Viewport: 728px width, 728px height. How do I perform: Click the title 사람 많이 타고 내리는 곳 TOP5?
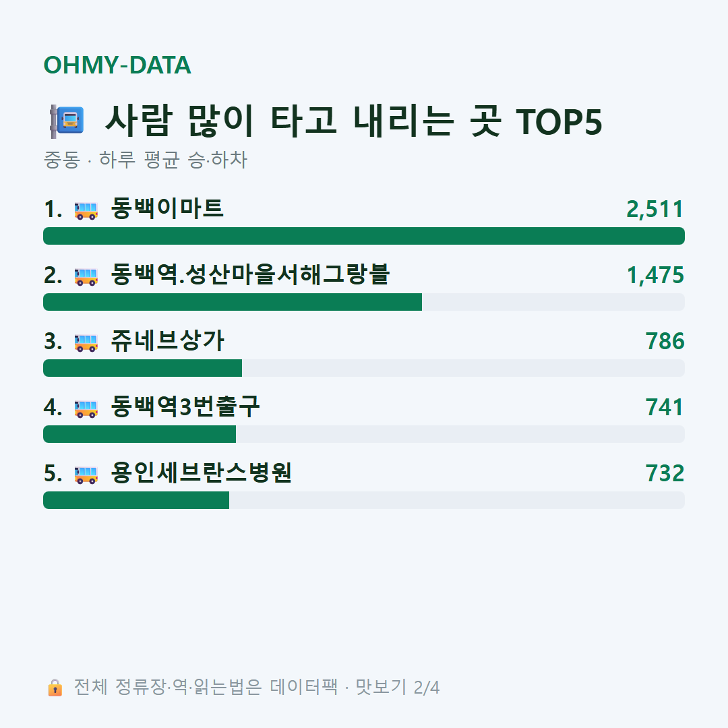[353, 121]
